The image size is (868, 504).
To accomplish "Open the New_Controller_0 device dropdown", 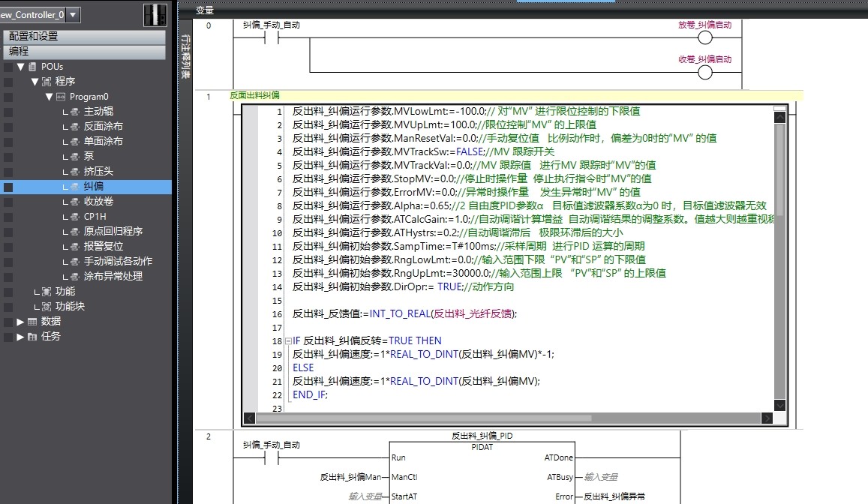I will tap(73, 15).
